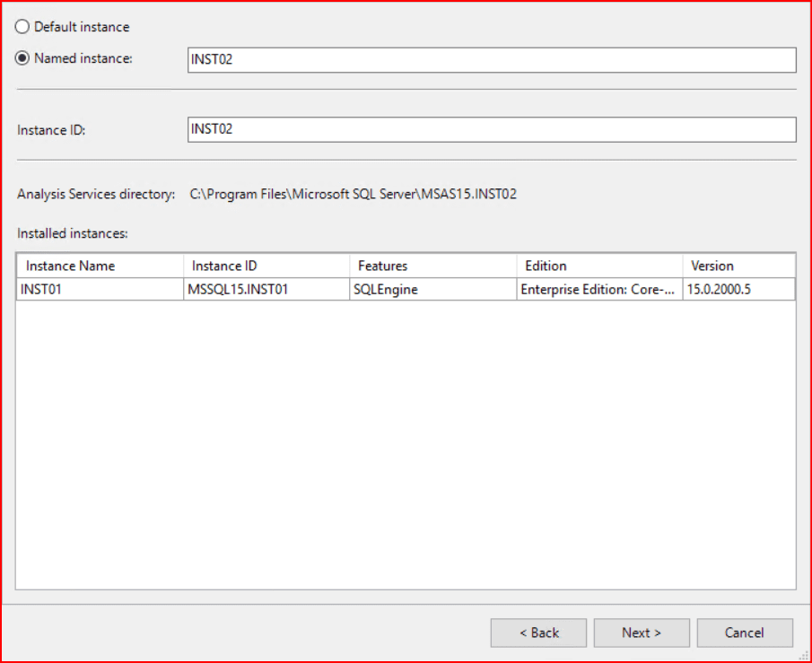The image size is (812, 663).
Task: Click the MSSQL15.INST01 cell
Action: (x=240, y=290)
